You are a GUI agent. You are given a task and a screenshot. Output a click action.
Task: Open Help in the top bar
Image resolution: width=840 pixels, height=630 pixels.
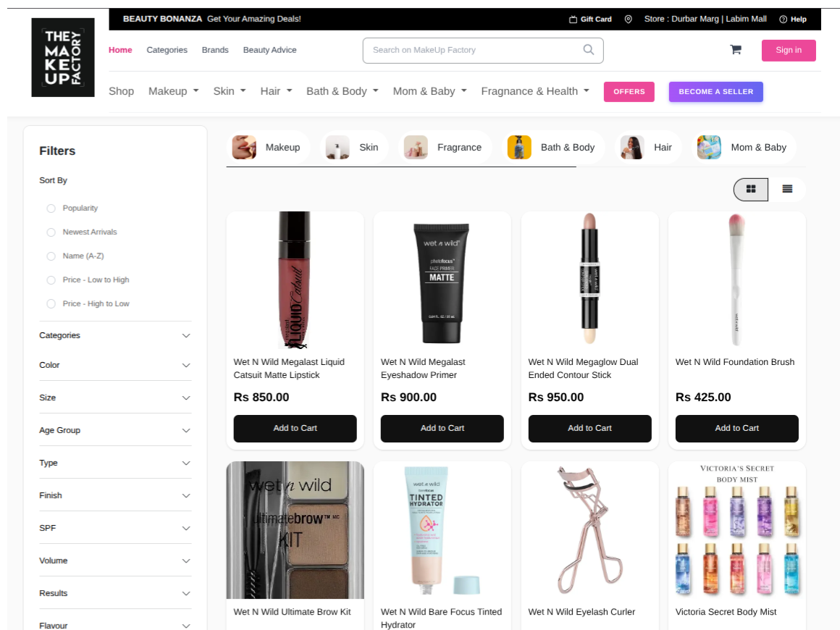[x=793, y=20]
